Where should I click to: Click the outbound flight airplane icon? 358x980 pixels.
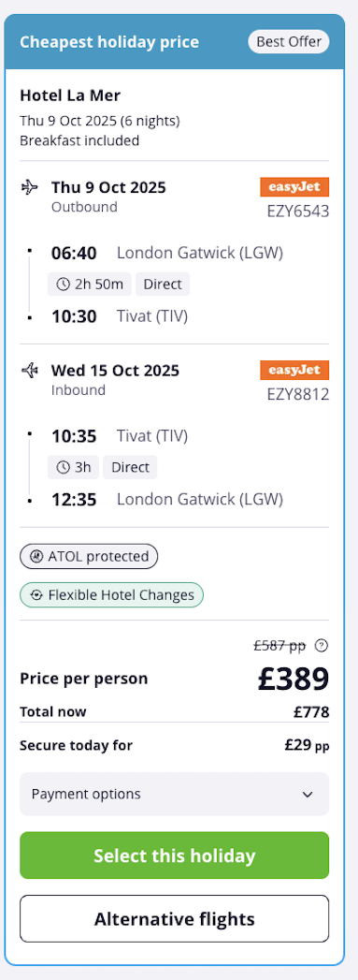point(29,187)
